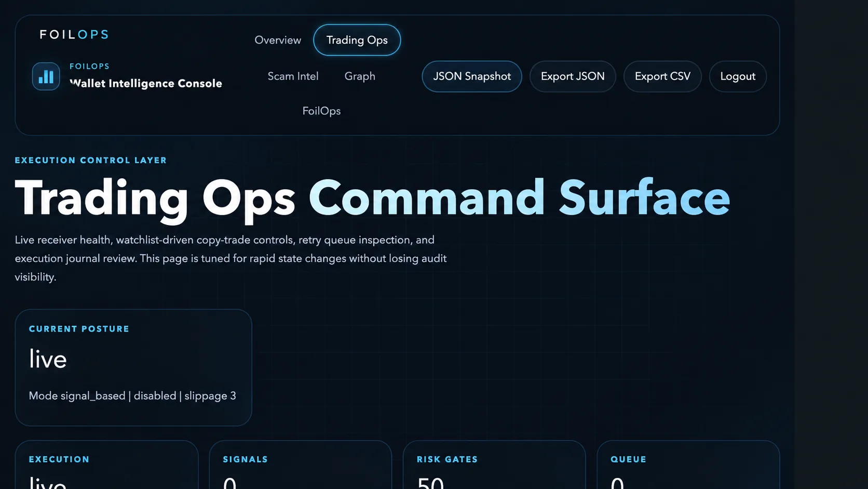This screenshot has height=489, width=868.
Task: Log out using the Logout button
Action: coord(738,76)
